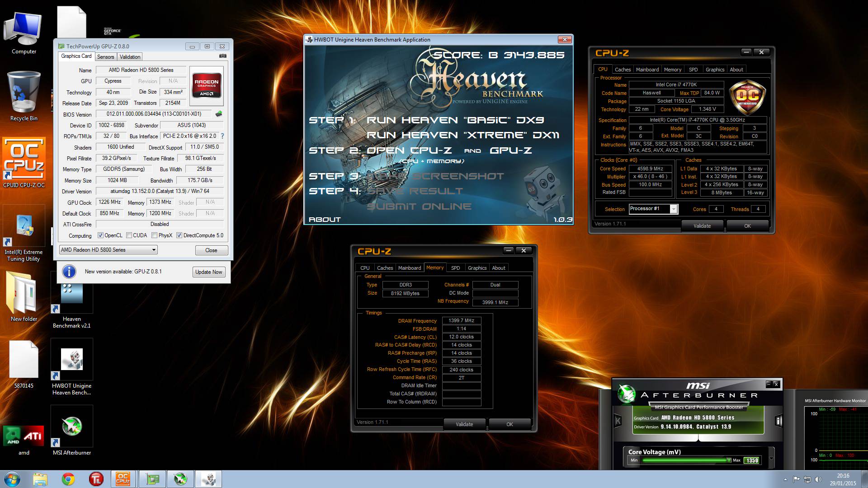Viewport: 868px width, 488px height.
Task: Toggle the OpenCL checkbox in GPU-Z
Action: [x=100, y=235]
